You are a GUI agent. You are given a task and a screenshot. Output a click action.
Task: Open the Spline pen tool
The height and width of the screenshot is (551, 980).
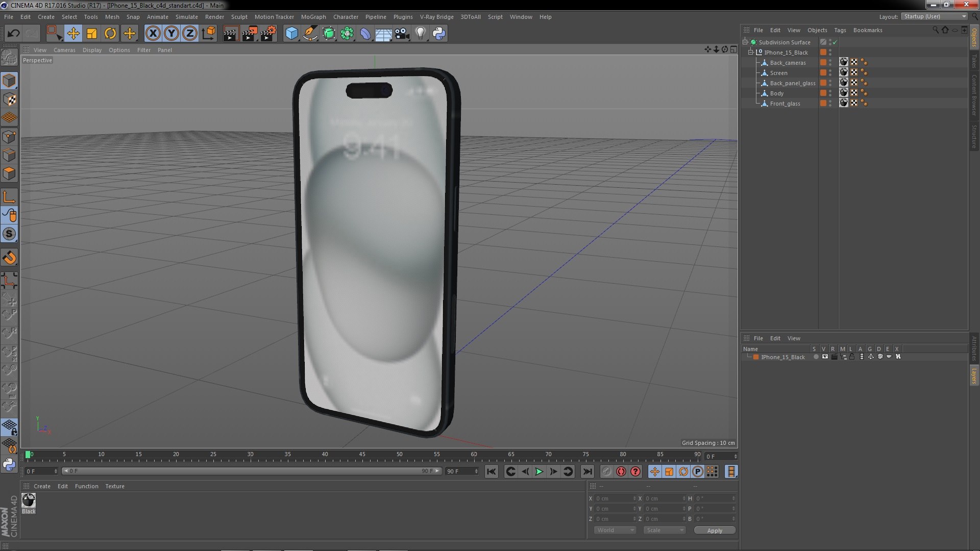[x=310, y=34]
